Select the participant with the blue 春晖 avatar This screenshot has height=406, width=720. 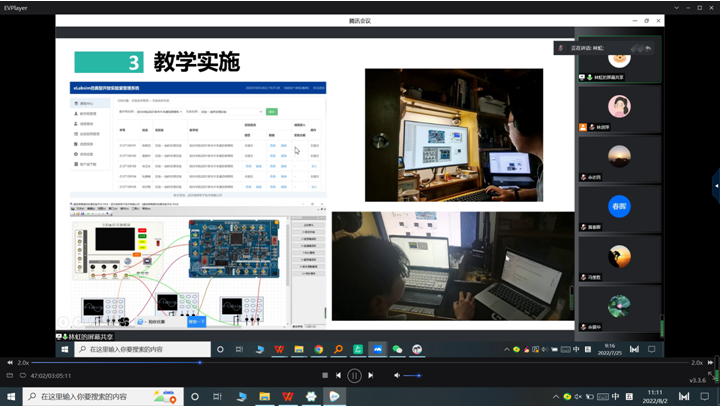[619, 209]
